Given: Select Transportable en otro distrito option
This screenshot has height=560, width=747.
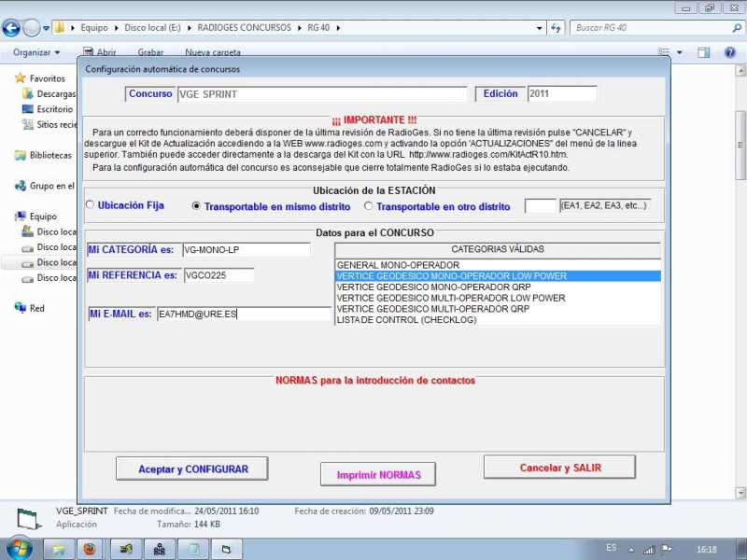Looking at the screenshot, I should pos(369,206).
